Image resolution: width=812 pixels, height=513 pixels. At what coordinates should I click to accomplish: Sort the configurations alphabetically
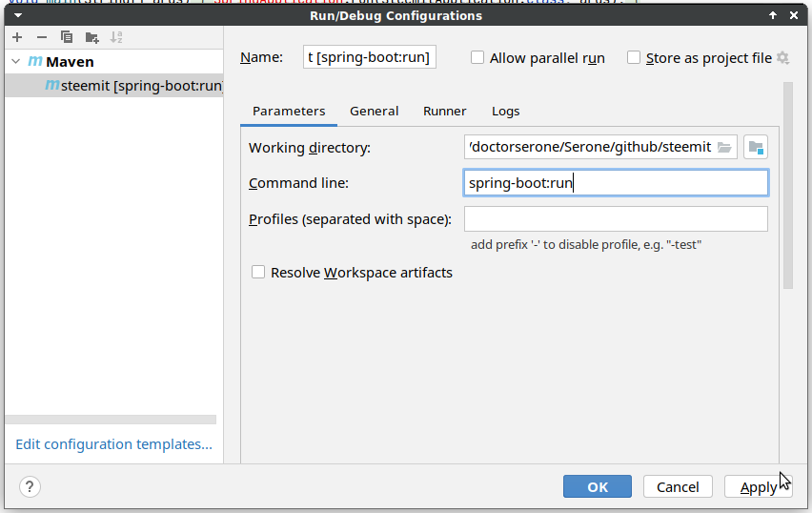point(116,37)
